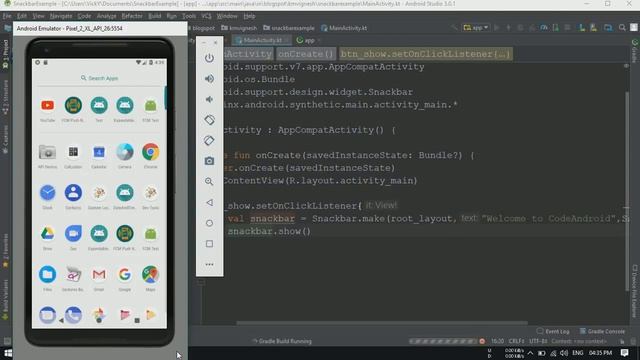This screenshot has width=640, height=360.
Task: Open the YouTube app on the phone
Action: (47, 105)
